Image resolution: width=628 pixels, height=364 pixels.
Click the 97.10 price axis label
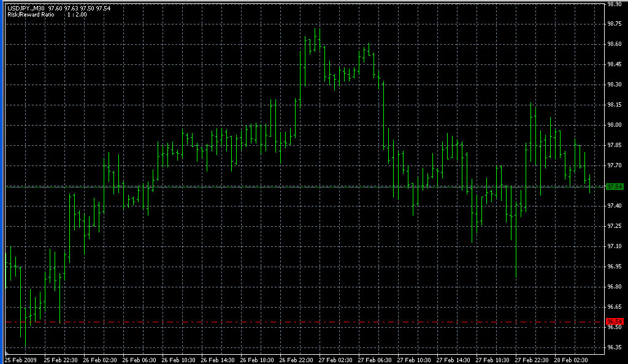tap(615, 246)
